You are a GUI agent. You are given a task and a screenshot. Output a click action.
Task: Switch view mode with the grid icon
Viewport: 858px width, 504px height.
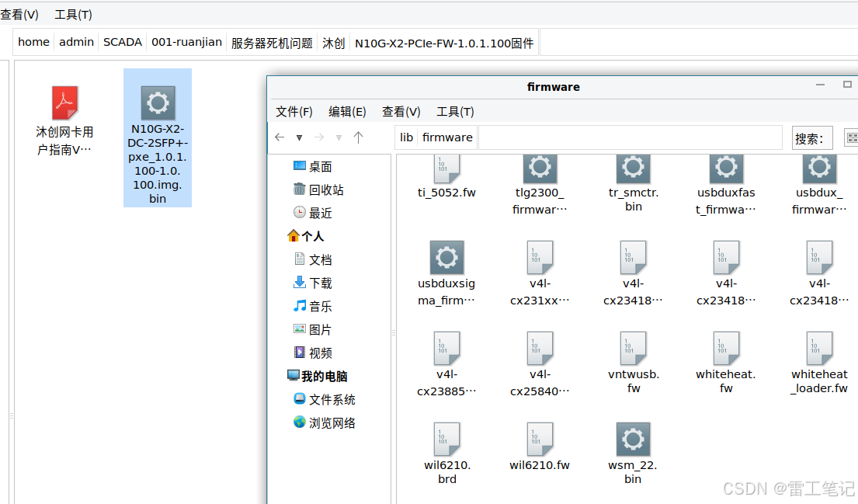(x=852, y=138)
